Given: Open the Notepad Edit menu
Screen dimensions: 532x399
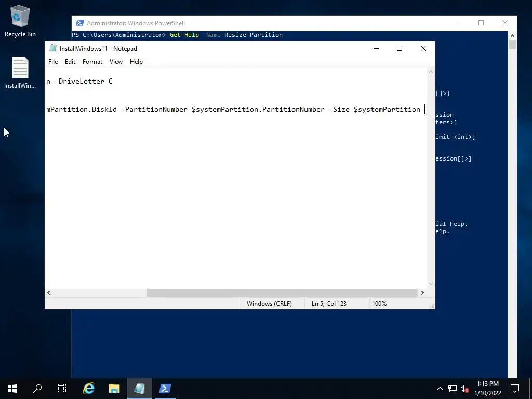Looking at the screenshot, I should click(x=70, y=62).
